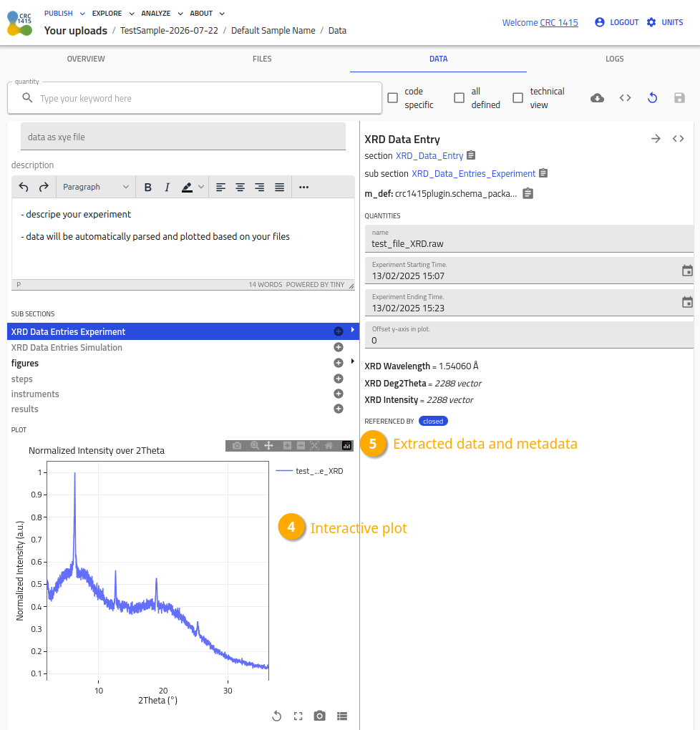700x730 pixels.
Task: Click the Plotly logo in plot modebar
Action: click(346, 446)
